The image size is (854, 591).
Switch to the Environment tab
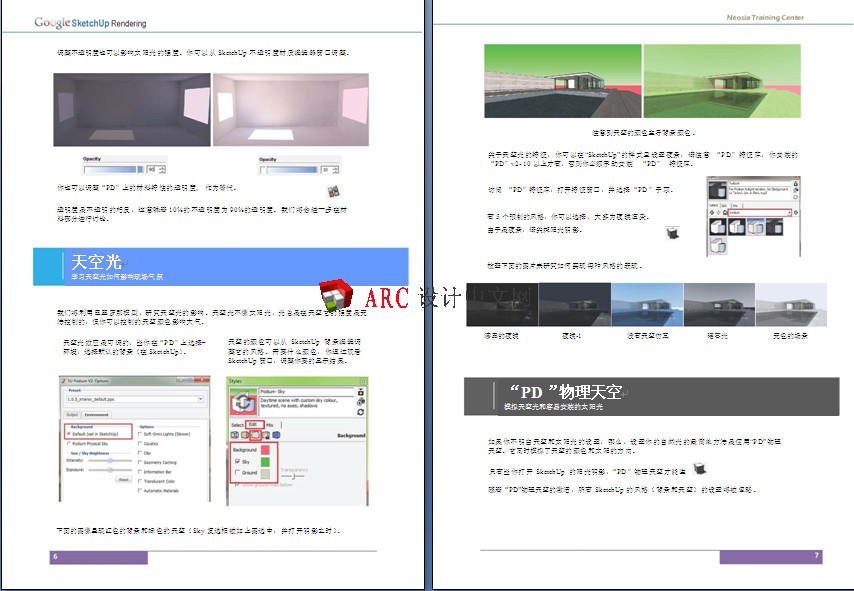click(x=96, y=415)
